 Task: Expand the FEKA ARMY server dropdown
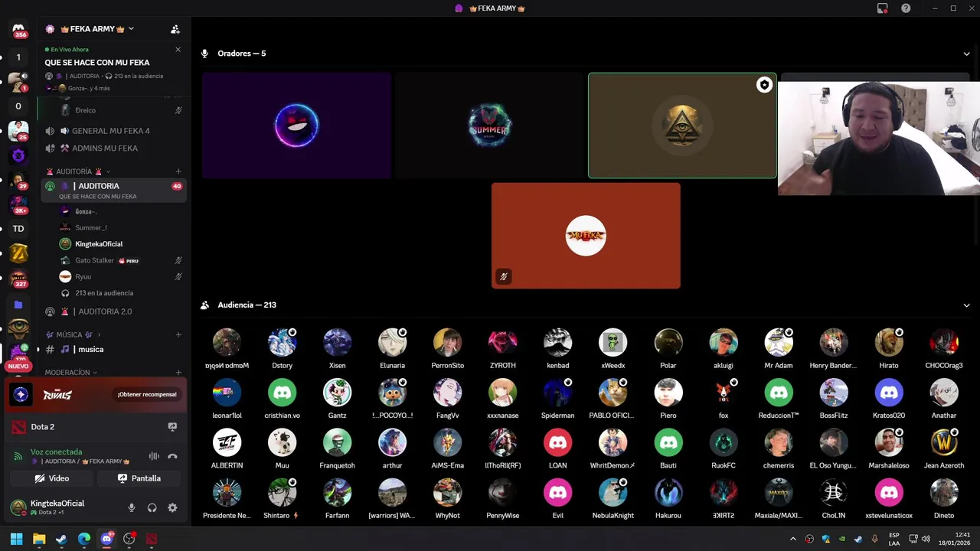point(131,29)
